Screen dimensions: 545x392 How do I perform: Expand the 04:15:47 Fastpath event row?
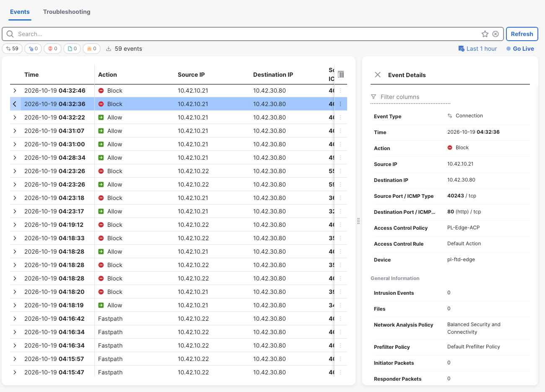pyautogui.click(x=15, y=372)
